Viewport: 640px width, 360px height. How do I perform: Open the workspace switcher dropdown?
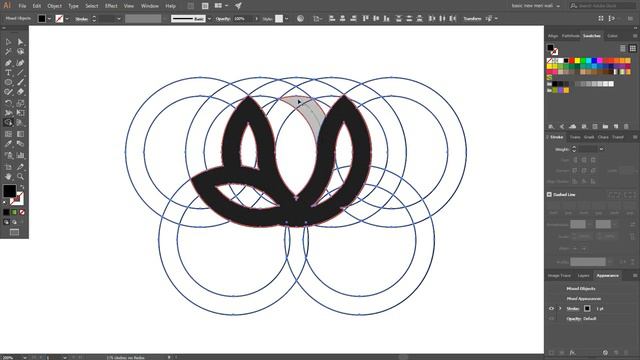coord(536,6)
